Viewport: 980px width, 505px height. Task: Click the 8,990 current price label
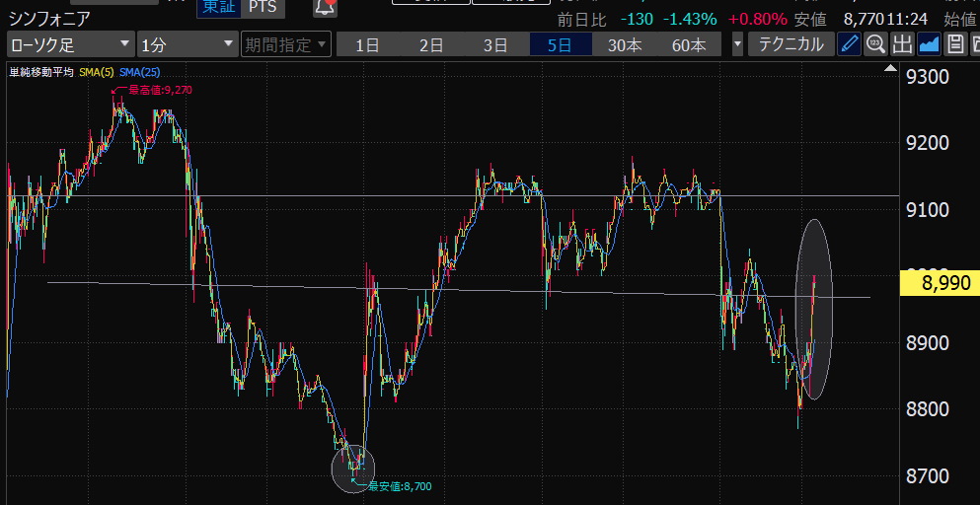[x=940, y=283]
